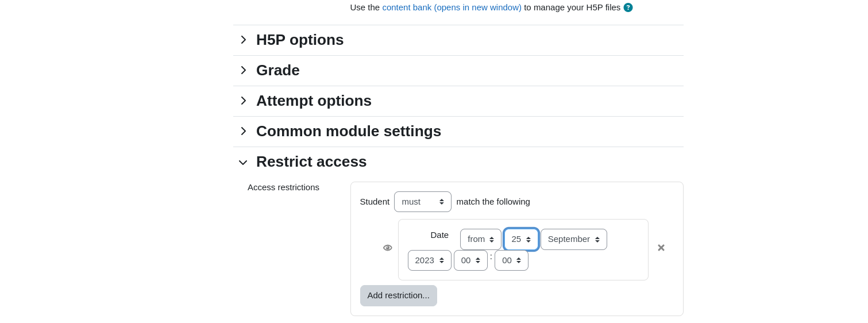The height and width of the screenshot is (323, 868).
Task: Expand the Grade section chevron
Action: 243,70
